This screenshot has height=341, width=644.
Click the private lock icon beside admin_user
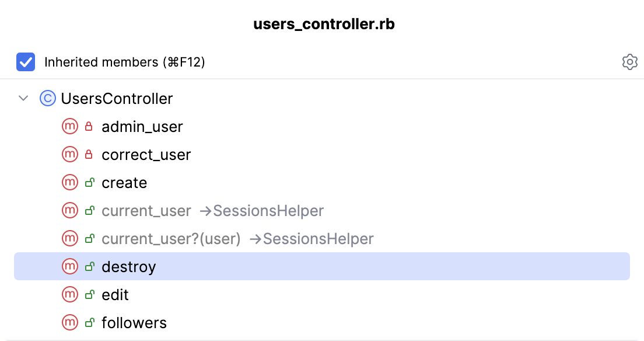tap(89, 127)
